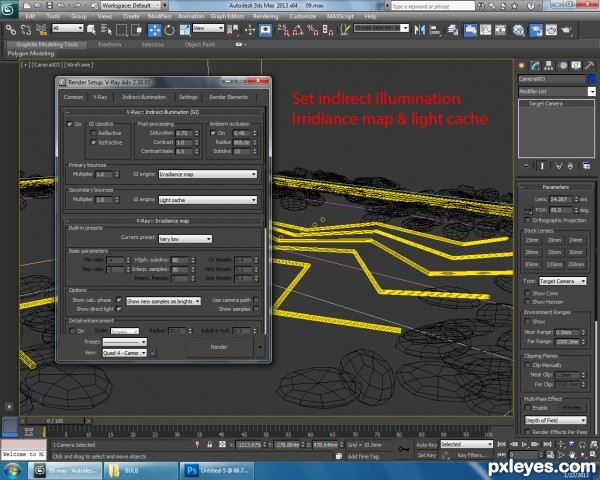Open the Depth of Field dropdown
Viewport: 600px width, 480px height.
(556, 420)
